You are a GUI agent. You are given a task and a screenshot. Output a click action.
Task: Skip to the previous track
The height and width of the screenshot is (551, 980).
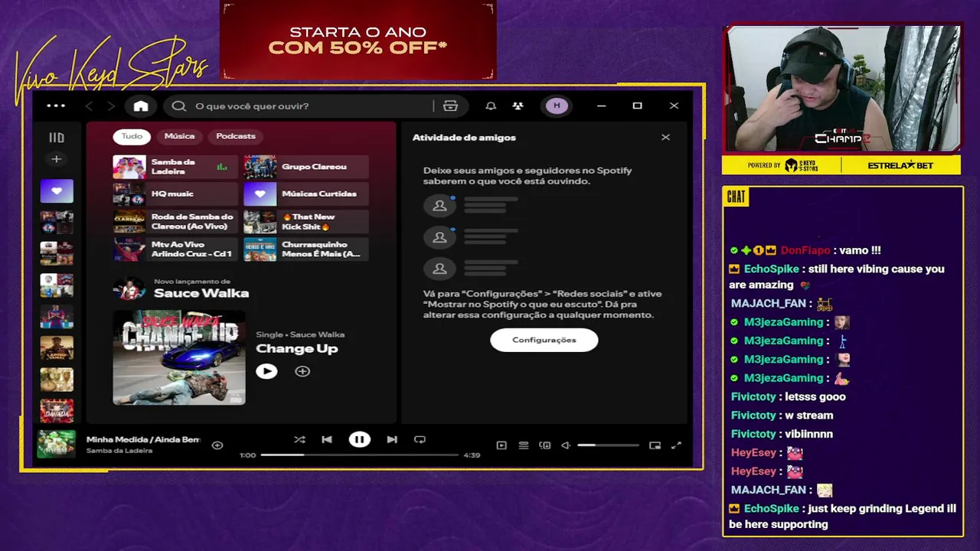pos(327,440)
